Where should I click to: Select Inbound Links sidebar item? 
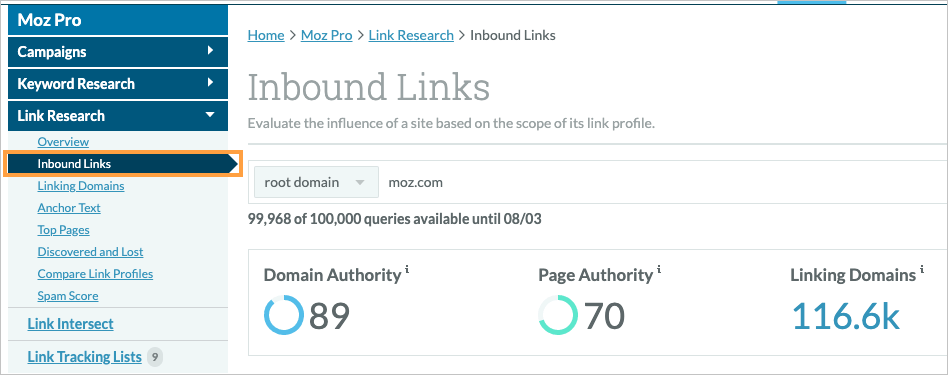point(123,164)
